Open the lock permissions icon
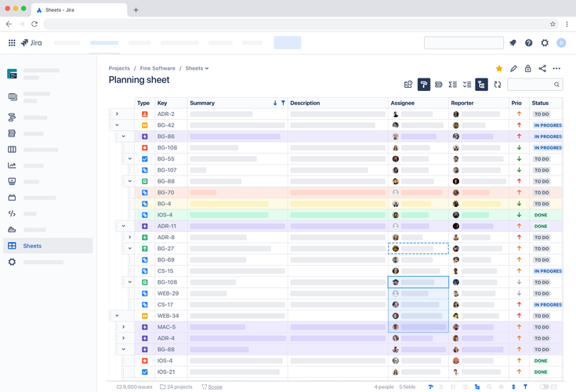This screenshot has height=392, width=576. 527,68
